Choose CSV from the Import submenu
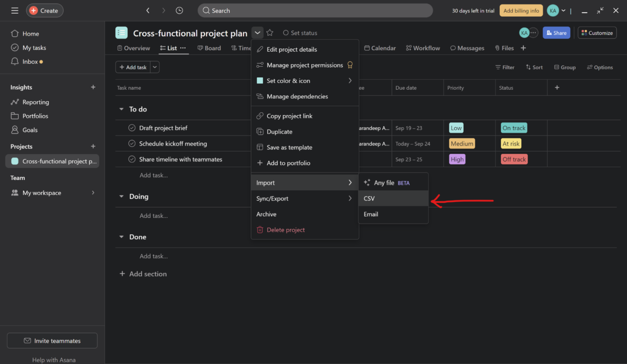The height and width of the screenshot is (364, 627). click(x=369, y=198)
